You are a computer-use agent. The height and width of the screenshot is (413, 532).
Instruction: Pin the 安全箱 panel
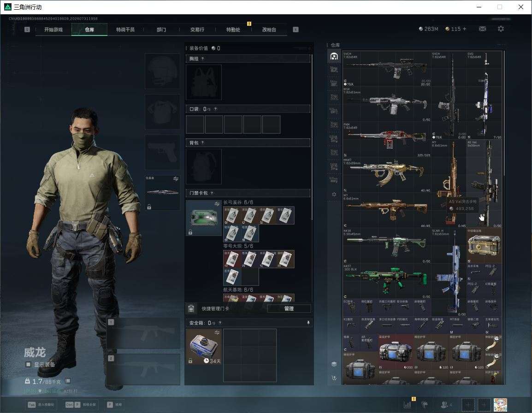pyautogui.click(x=308, y=323)
